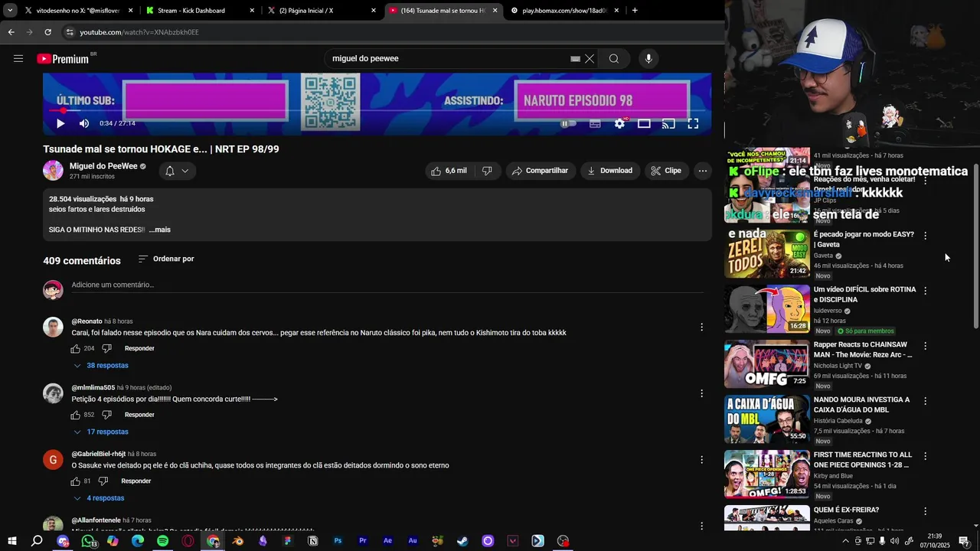Open Spotify from the taskbar

(x=163, y=541)
